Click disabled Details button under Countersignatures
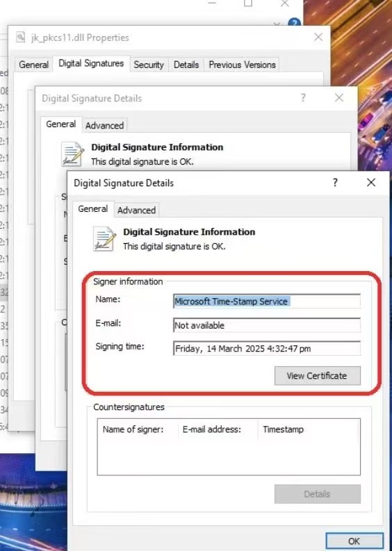The width and height of the screenshot is (392, 551). 317,494
